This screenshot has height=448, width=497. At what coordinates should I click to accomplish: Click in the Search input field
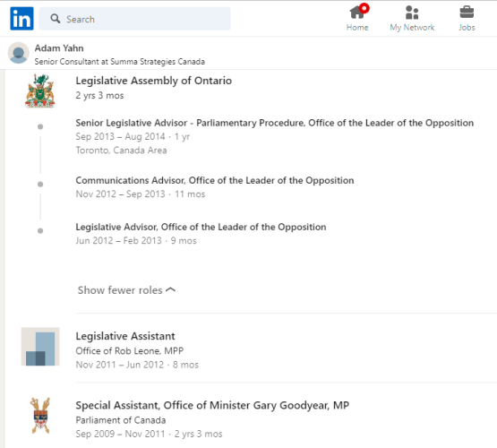(x=134, y=19)
